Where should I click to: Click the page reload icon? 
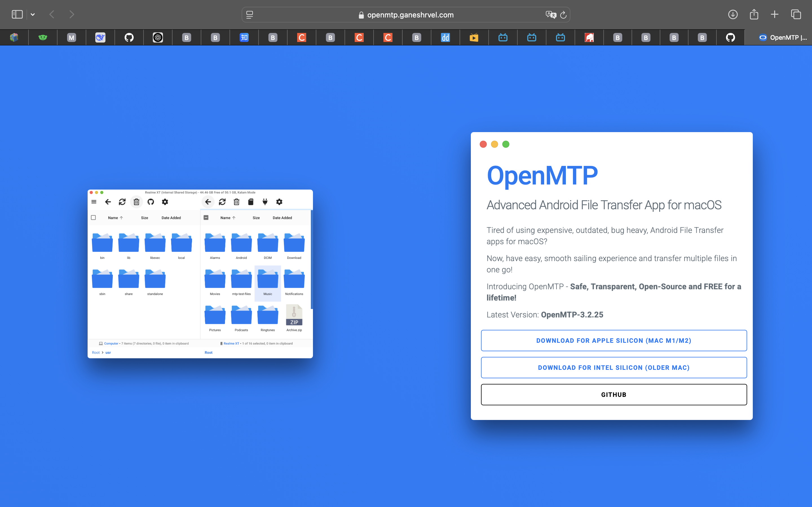click(563, 15)
